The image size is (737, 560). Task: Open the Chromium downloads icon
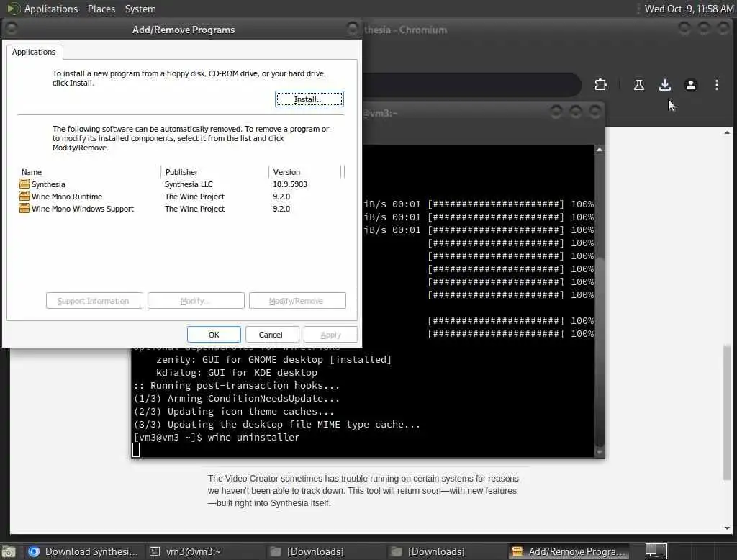pos(664,85)
